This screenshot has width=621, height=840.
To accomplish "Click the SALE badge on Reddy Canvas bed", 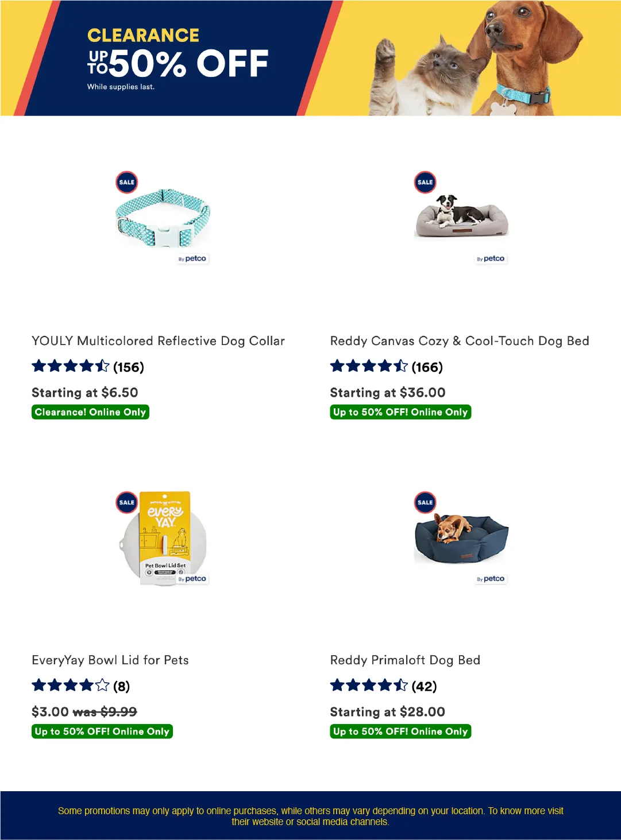I will point(425,183).
